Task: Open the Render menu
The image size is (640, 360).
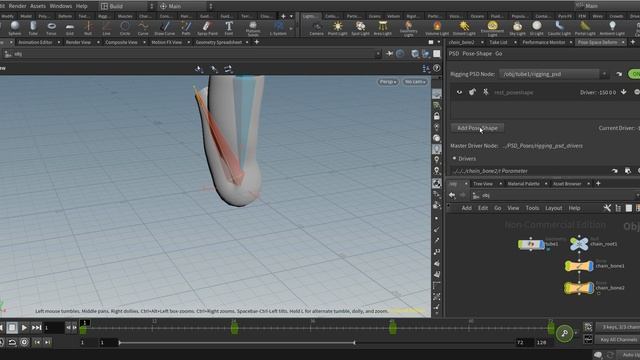Action: coord(17,6)
